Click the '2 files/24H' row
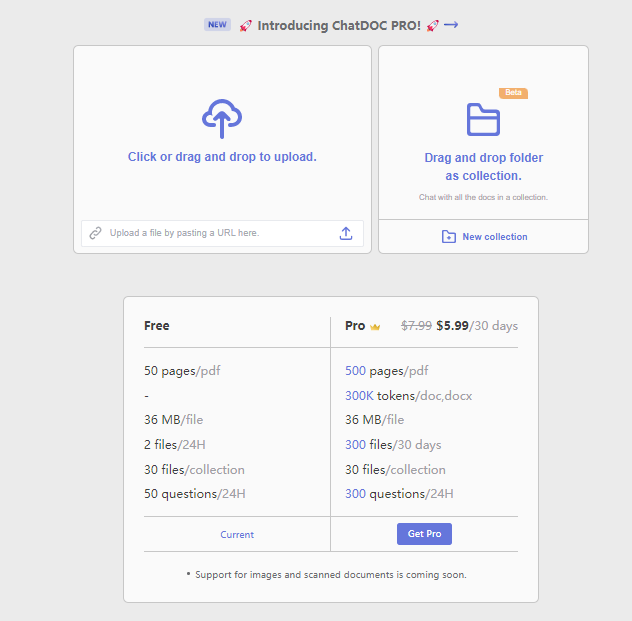This screenshot has width=632, height=621. [175, 444]
